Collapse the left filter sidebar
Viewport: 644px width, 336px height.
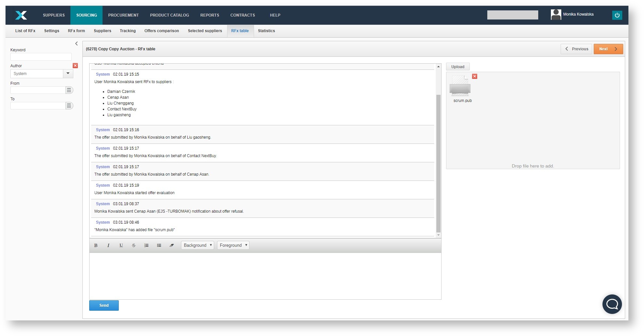click(77, 44)
